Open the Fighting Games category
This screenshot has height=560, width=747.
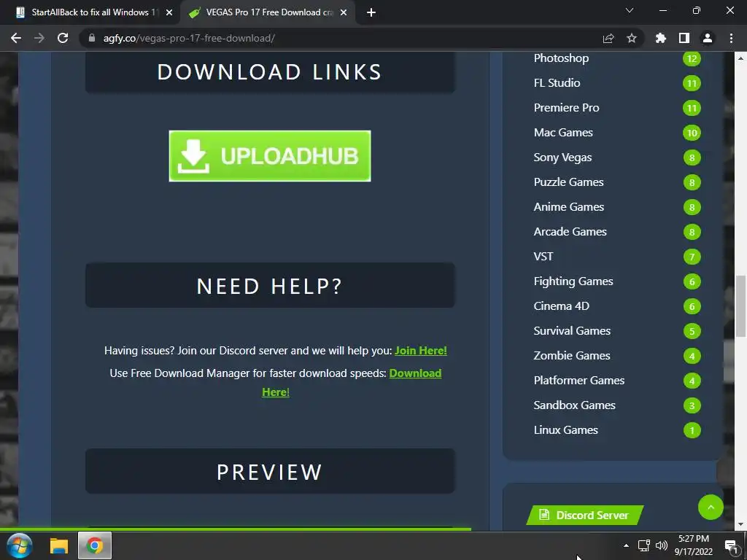click(x=573, y=281)
